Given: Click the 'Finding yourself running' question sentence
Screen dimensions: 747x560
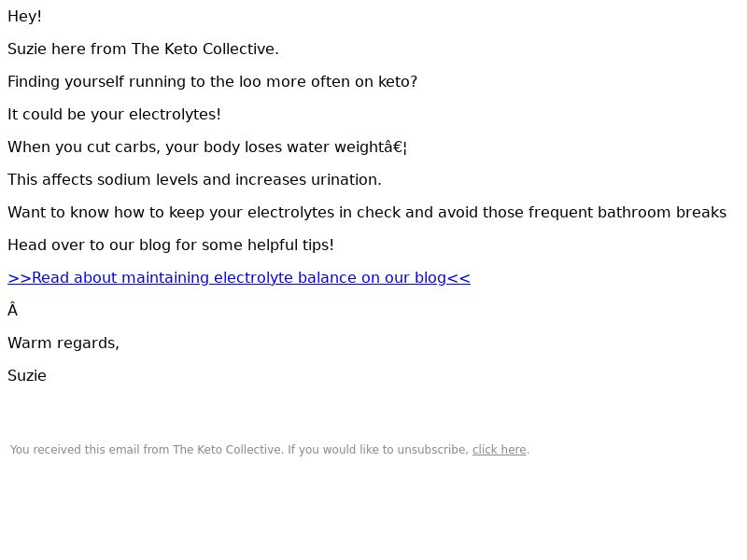Looking at the screenshot, I should pos(212,82).
